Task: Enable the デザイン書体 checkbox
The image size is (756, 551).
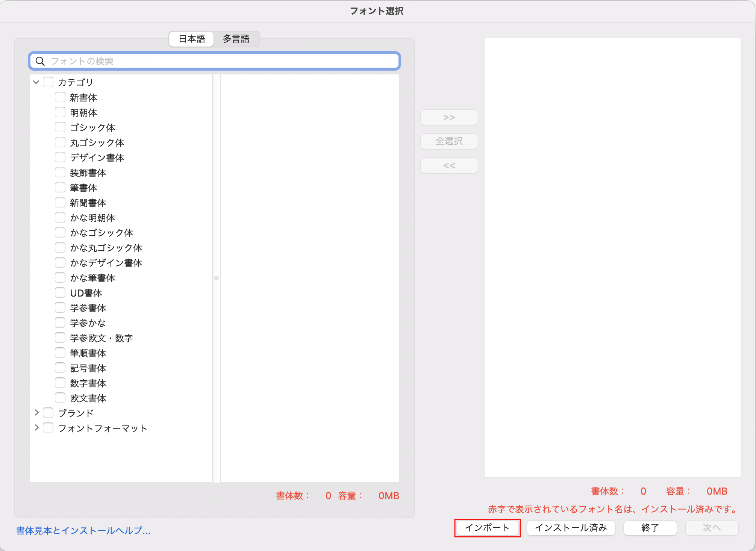Action: click(60, 157)
